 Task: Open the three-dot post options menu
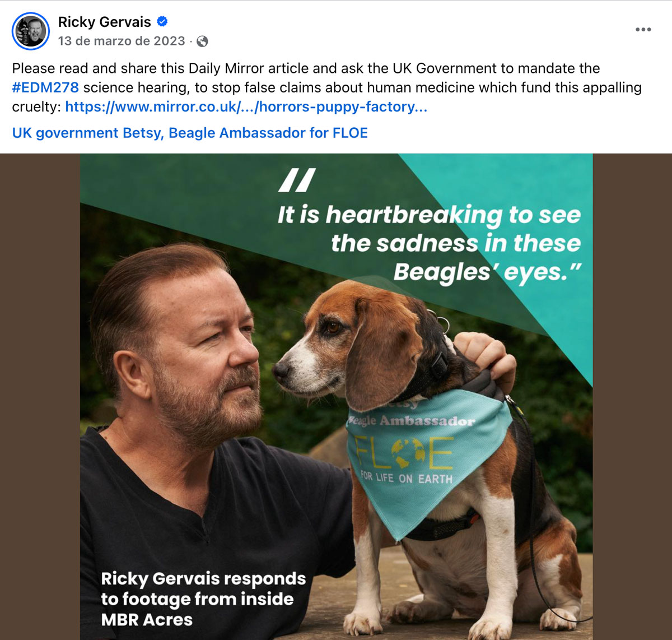[x=643, y=30]
